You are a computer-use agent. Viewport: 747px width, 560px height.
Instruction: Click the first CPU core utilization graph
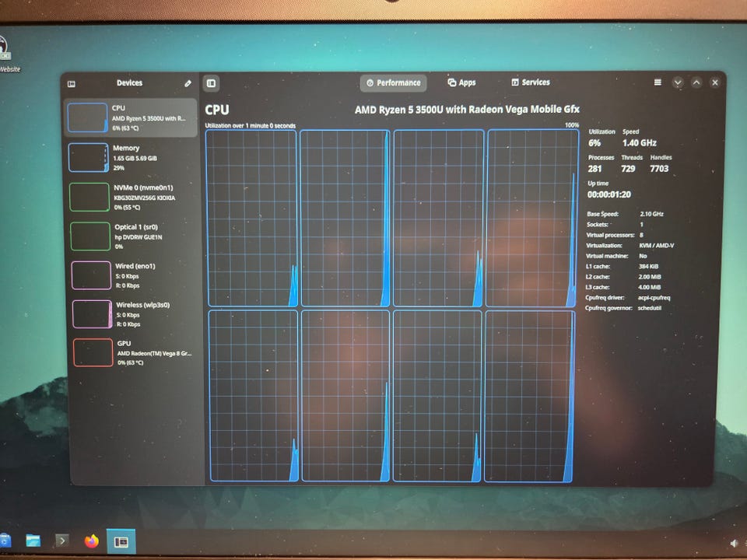[251, 218]
